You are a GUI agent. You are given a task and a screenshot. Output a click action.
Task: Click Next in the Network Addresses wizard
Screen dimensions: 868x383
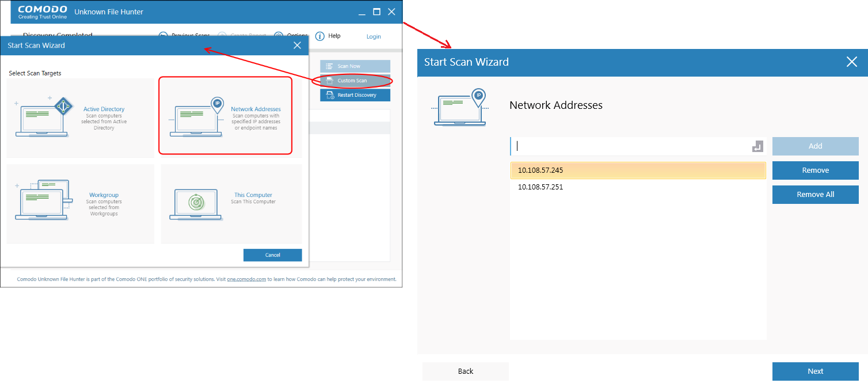pyautogui.click(x=816, y=371)
